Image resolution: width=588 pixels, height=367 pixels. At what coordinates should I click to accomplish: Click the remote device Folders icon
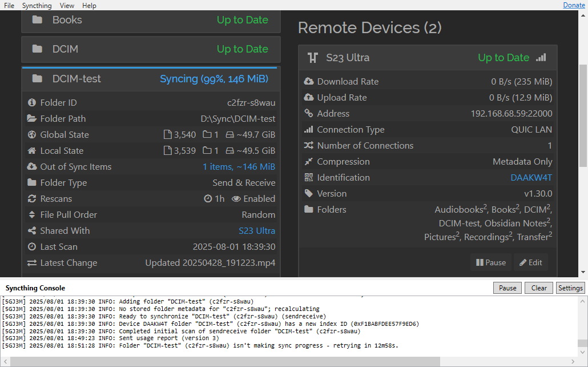click(309, 209)
